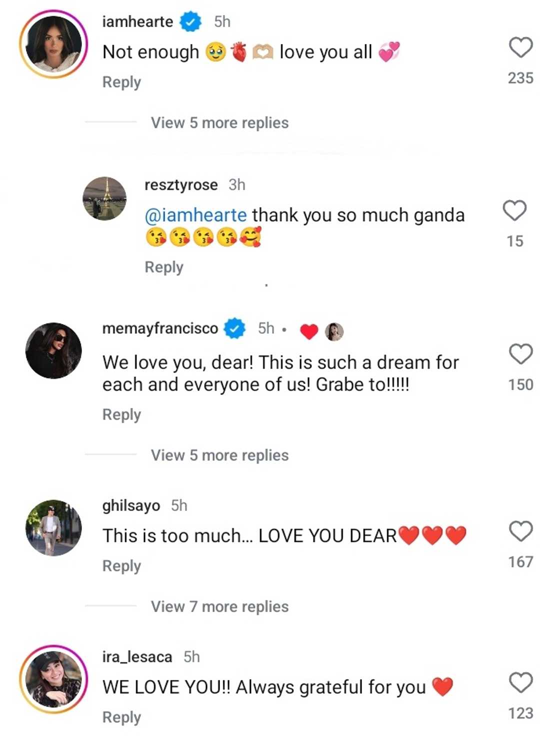Like iamhearte's "Not enough" comment
560x745 pixels.
tap(520, 48)
